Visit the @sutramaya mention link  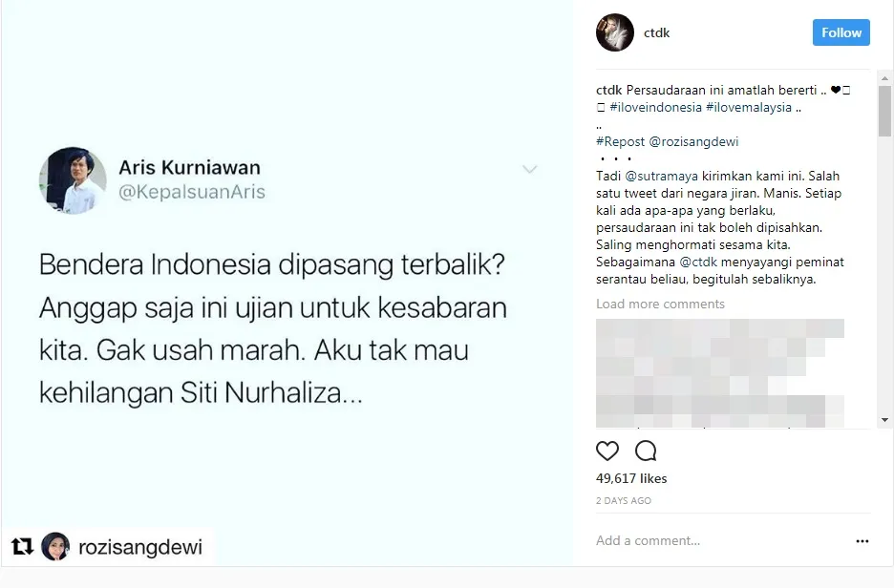[661, 176]
